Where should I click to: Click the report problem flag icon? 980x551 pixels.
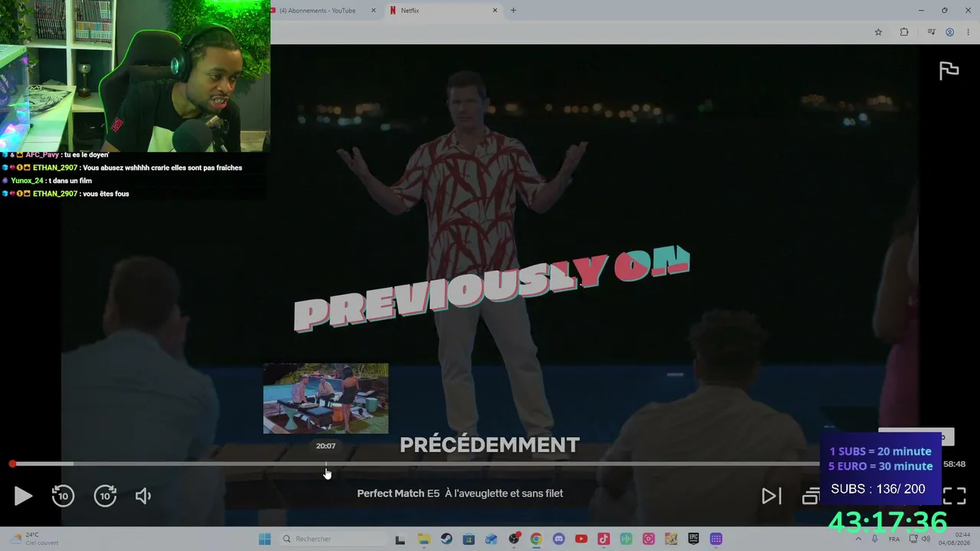pyautogui.click(x=949, y=70)
